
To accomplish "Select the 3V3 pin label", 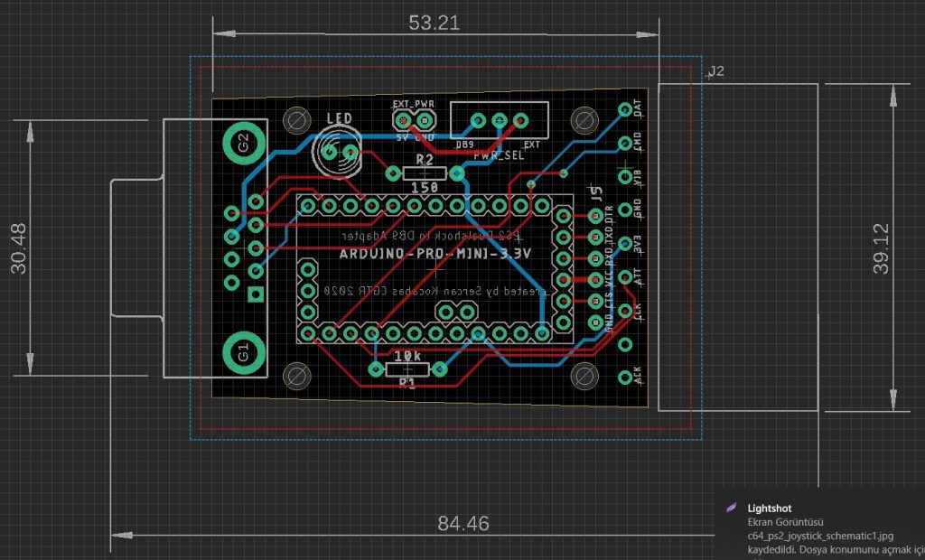I will 638,244.
